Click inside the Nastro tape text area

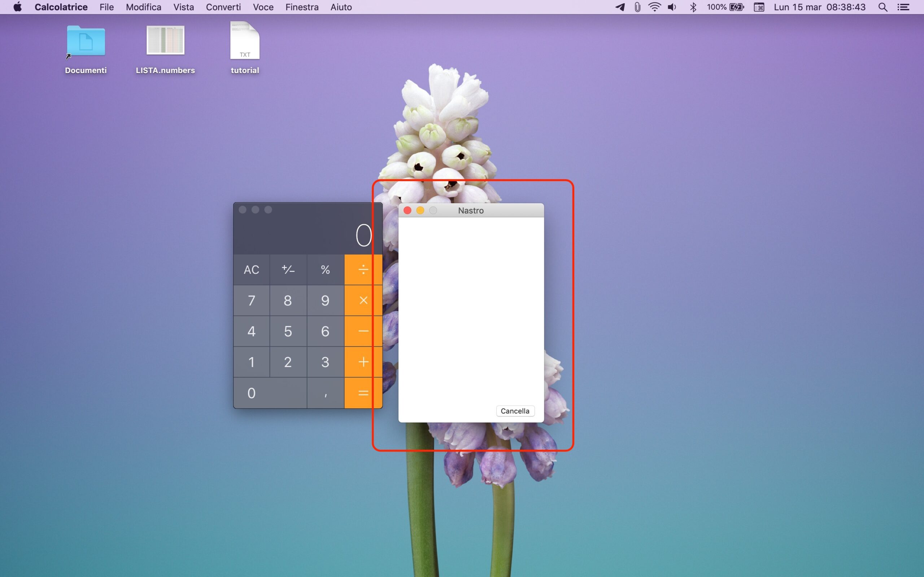pos(470,305)
